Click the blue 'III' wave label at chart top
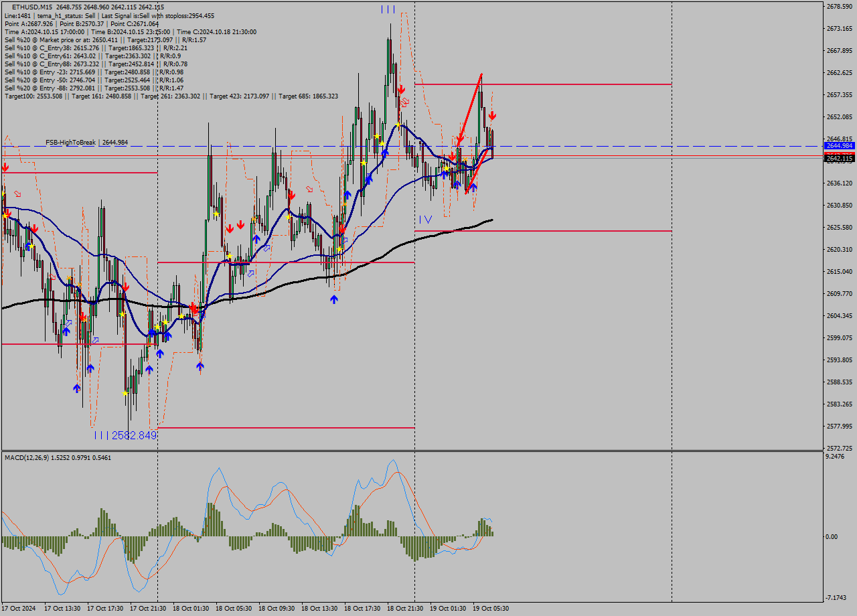This screenshot has width=857, height=616. [388, 9]
